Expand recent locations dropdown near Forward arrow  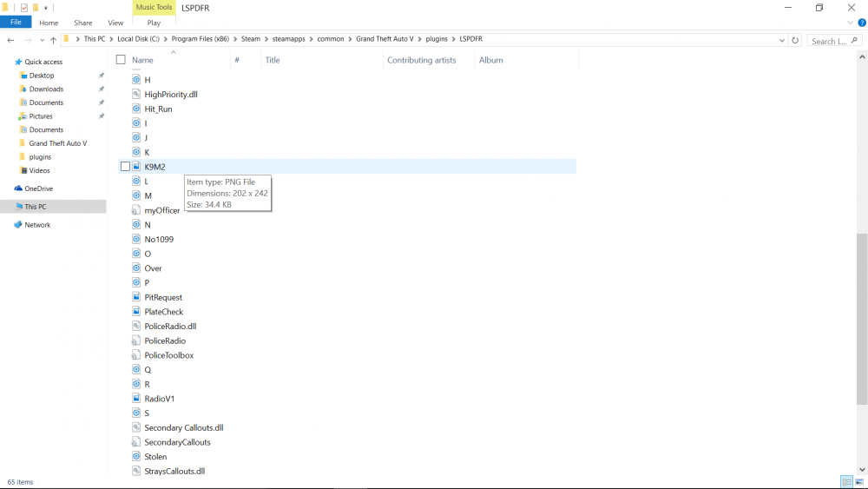(42, 40)
